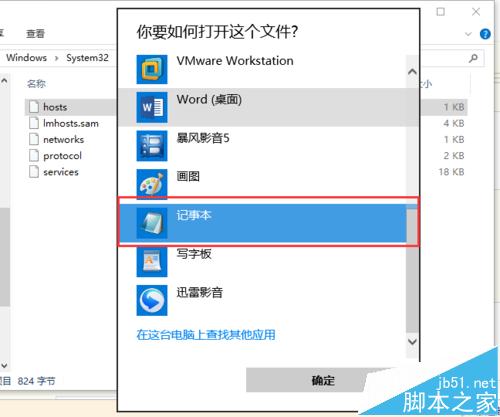Select the 写字板 WordPad icon
Screen dimensions: 500x417
152,262
